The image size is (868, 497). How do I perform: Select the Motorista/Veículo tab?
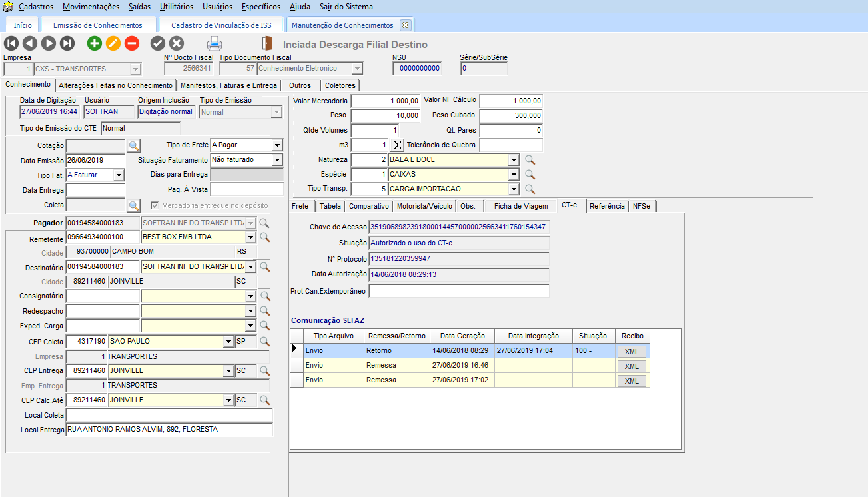coord(424,206)
